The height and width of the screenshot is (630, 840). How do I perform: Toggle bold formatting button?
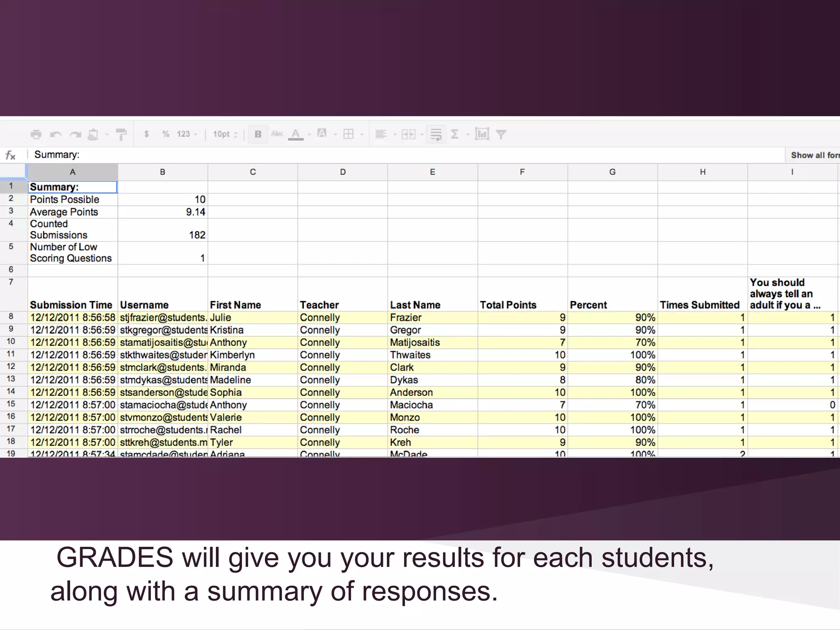(258, 134)
